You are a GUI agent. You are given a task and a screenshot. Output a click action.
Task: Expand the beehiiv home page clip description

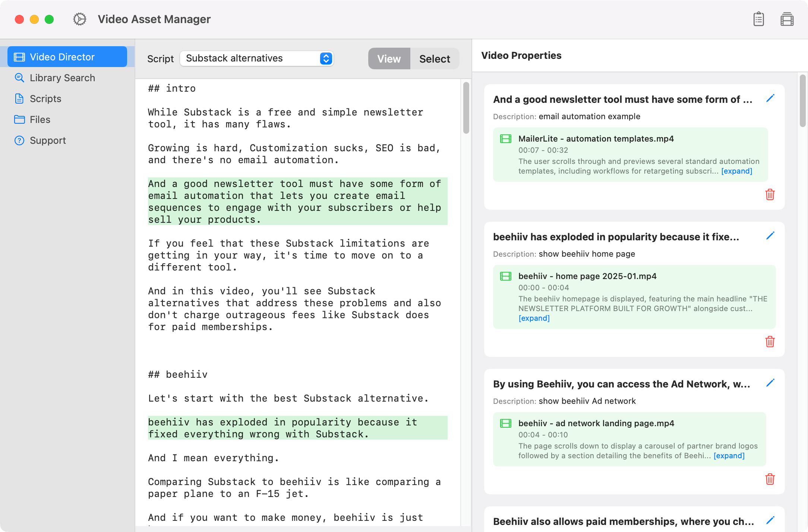click(x=534, y=318)
